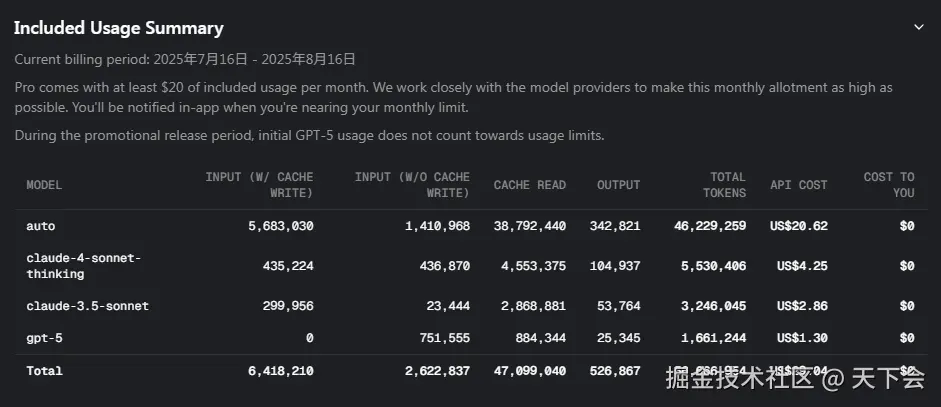941x407 pixels.
Task: Select the CACHE READ column header
Action: tap(529, 185)
